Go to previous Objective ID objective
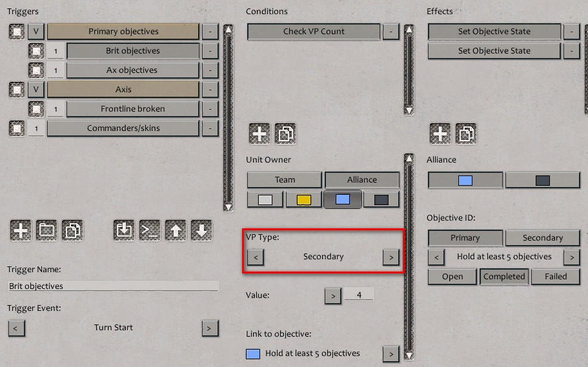This screenshot has height=367, width=588. [x=436, y=257]
